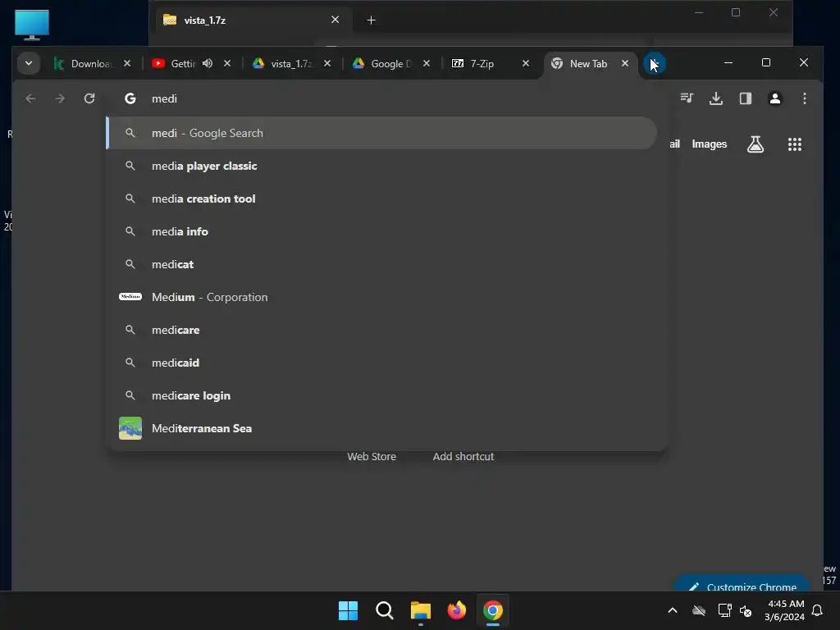Close the YouTube Getting tab

click(227, 63)
